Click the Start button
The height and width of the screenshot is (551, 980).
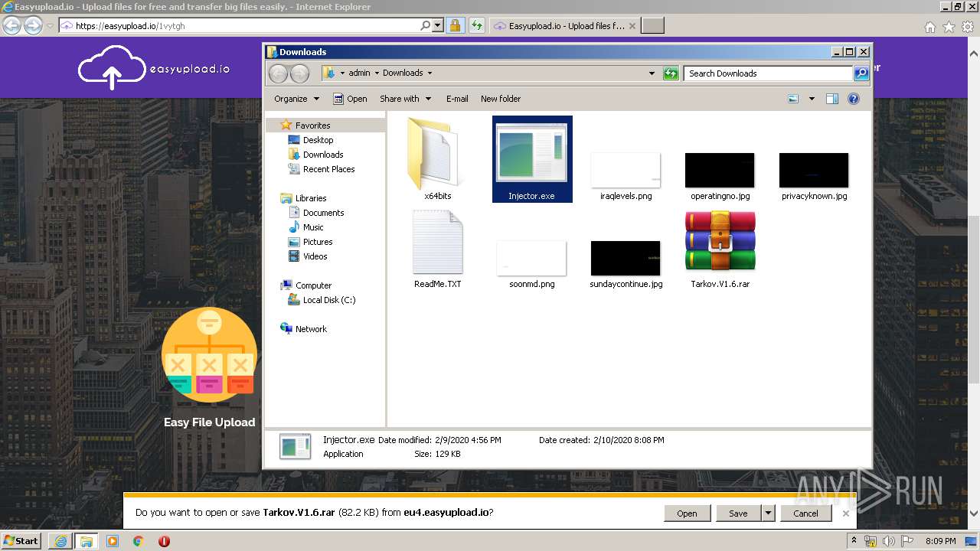point(21,540)
